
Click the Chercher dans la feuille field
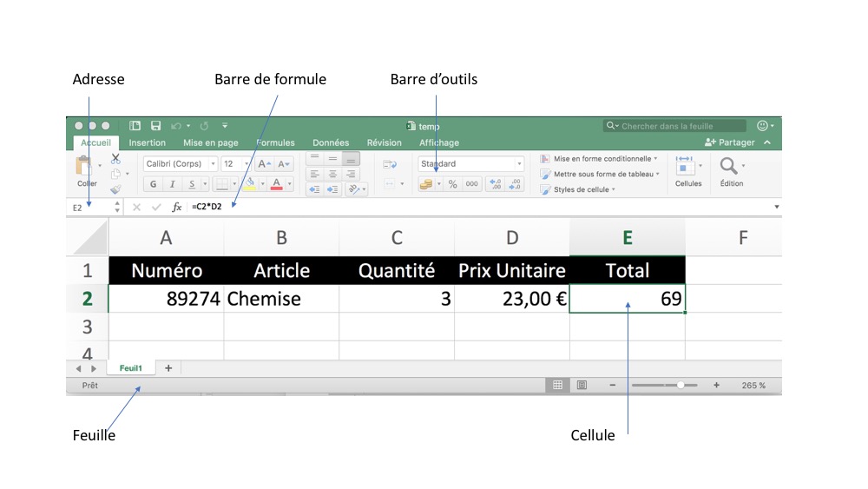click(x=674, y=126)
